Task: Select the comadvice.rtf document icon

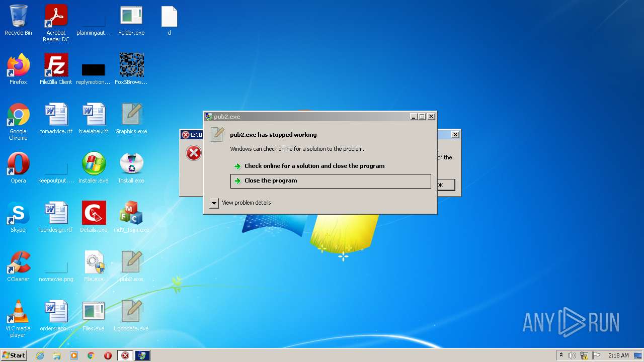Action: pyautogui.click(x=56, y=119)
